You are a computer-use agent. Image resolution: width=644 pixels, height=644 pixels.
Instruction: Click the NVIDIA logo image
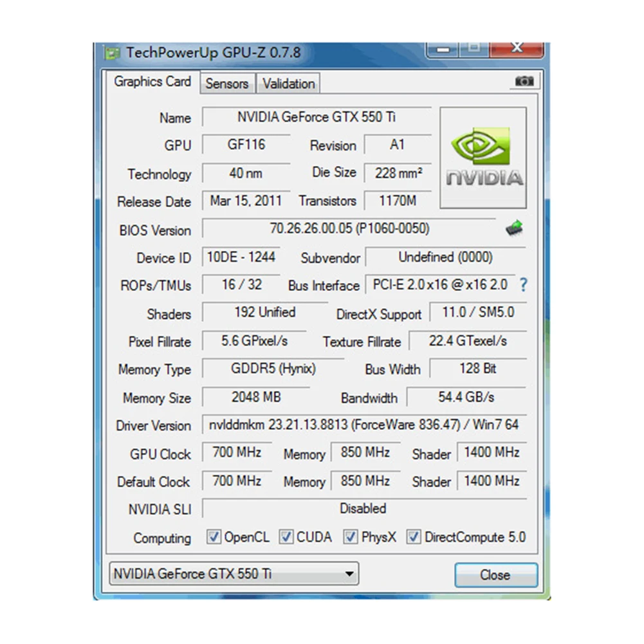(x=483, y=158)
